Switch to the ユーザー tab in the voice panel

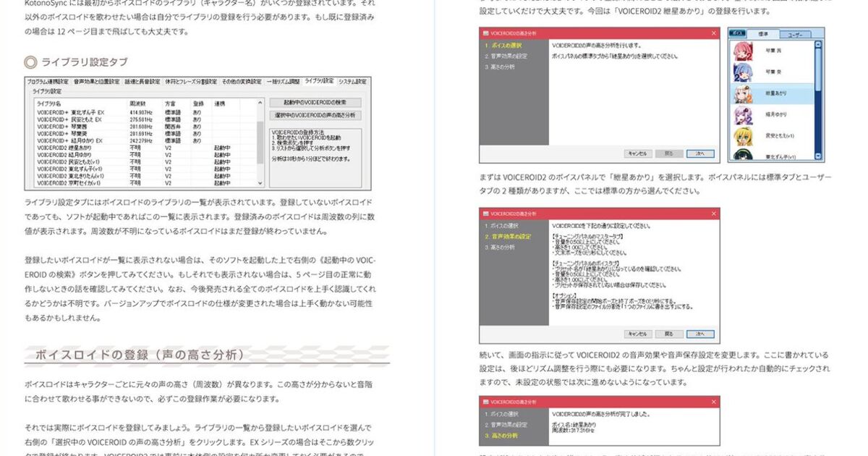click(797, 35)
